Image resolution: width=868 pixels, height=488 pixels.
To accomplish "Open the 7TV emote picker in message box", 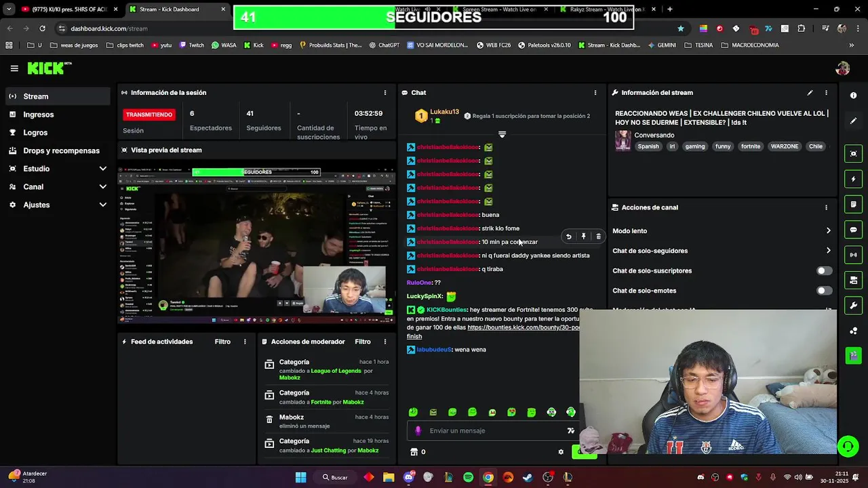I will coord(570,431).
